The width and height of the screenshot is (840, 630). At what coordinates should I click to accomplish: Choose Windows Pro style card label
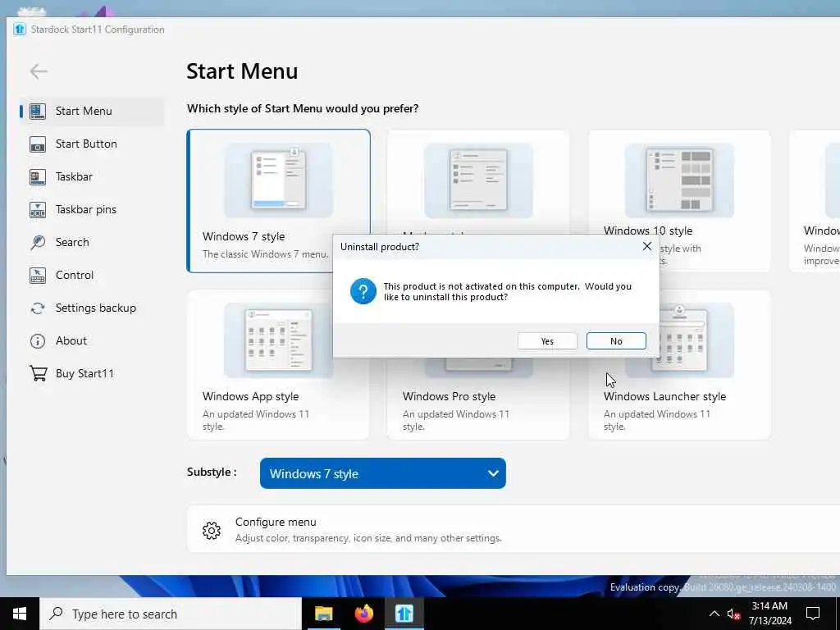449,396
